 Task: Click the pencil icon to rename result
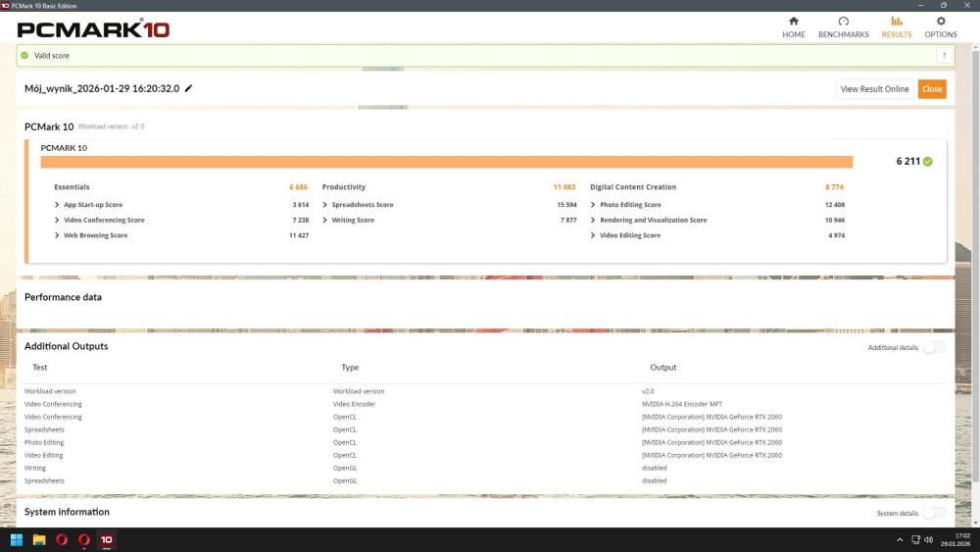click(x=188, y=88)
